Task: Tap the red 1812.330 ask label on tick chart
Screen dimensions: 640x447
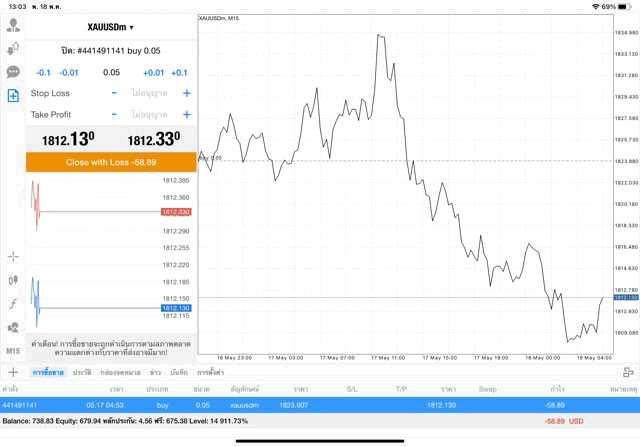Action: tap(176, 212)
